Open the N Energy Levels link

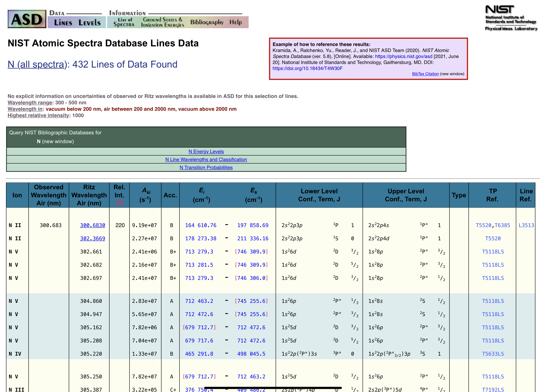[206, 152]
